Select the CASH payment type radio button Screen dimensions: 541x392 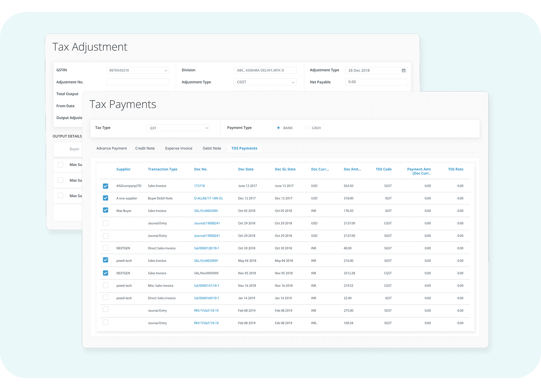pyautogui.click(x=307, y=128)
